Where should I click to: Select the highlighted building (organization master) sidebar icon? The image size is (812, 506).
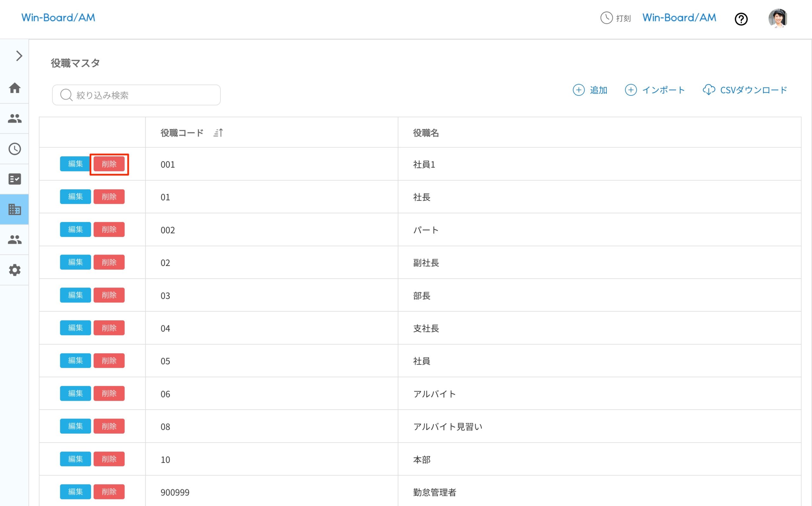click(x=15, y=210)
